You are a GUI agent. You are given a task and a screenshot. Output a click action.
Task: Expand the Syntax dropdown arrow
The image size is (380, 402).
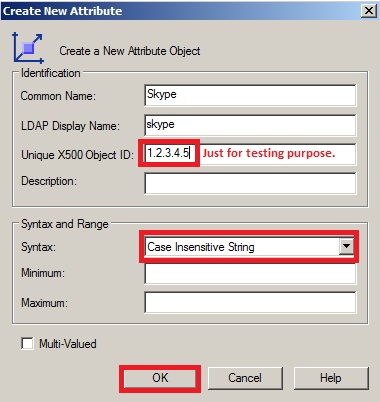point(346,247)
